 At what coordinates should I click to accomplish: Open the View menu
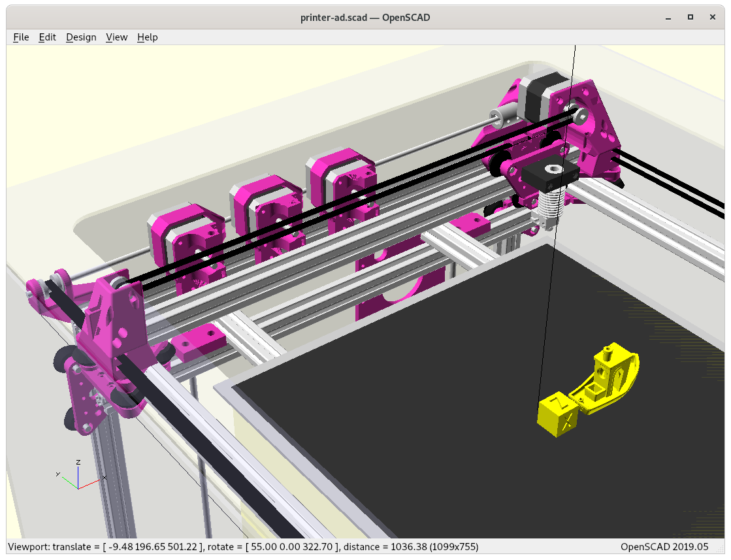pyautogui.click(x=116, y=37)
